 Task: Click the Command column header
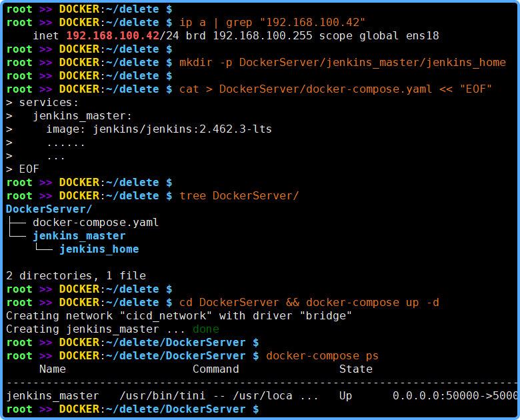coord(215,369)
